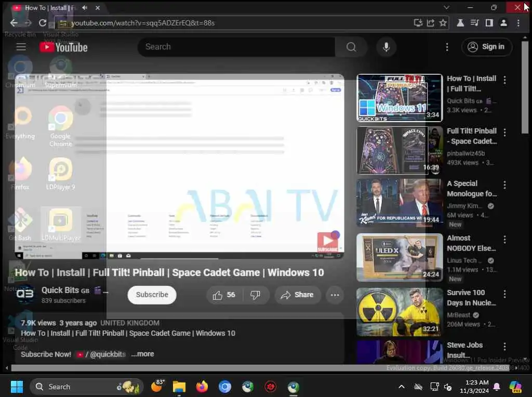Open more actions ellipsis next to Share

click(x=335, y=295)
